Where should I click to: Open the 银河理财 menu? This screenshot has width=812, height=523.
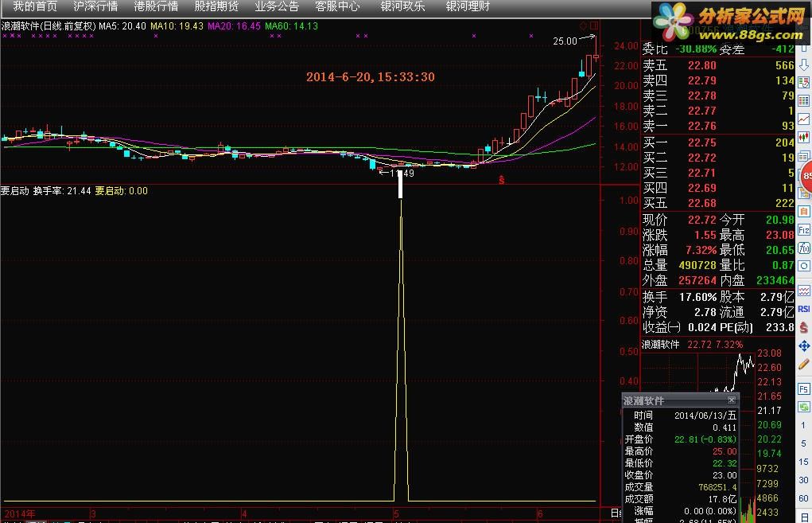[468, 6]
